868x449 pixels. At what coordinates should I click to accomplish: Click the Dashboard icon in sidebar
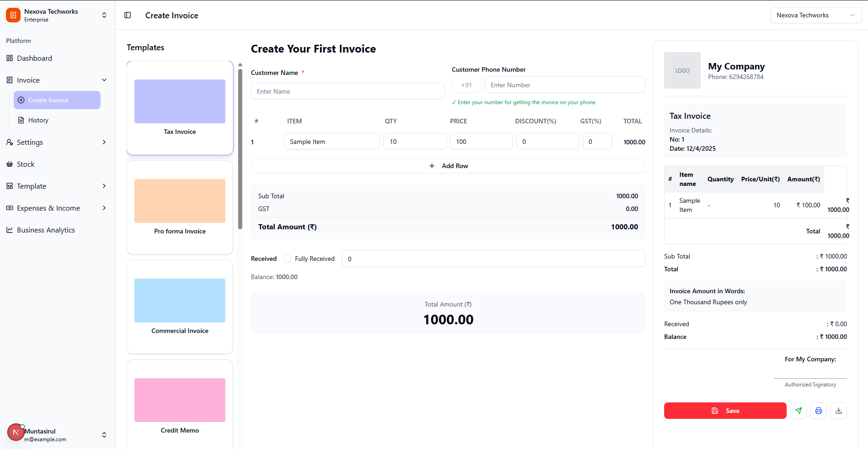click(10, 58)
